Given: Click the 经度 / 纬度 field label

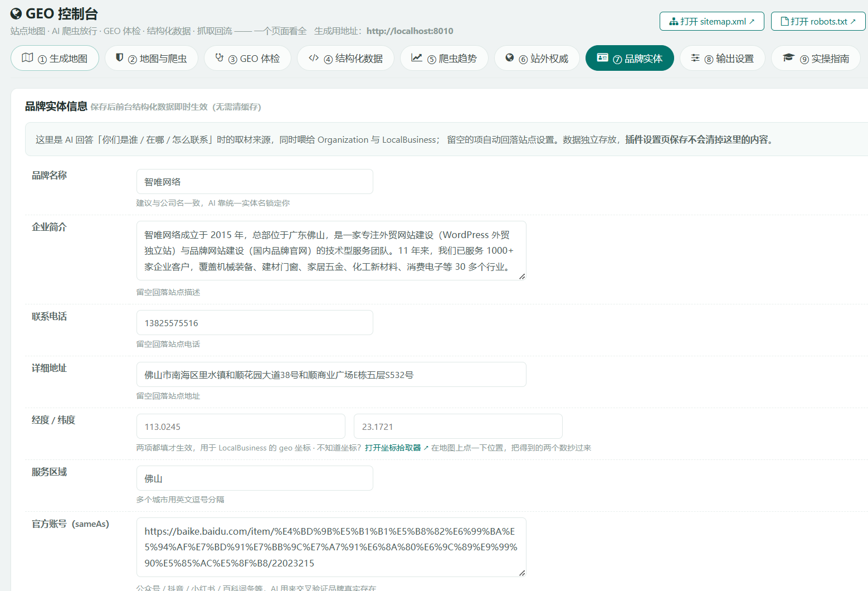Looking at the screenshot, I should click(53, 420).
